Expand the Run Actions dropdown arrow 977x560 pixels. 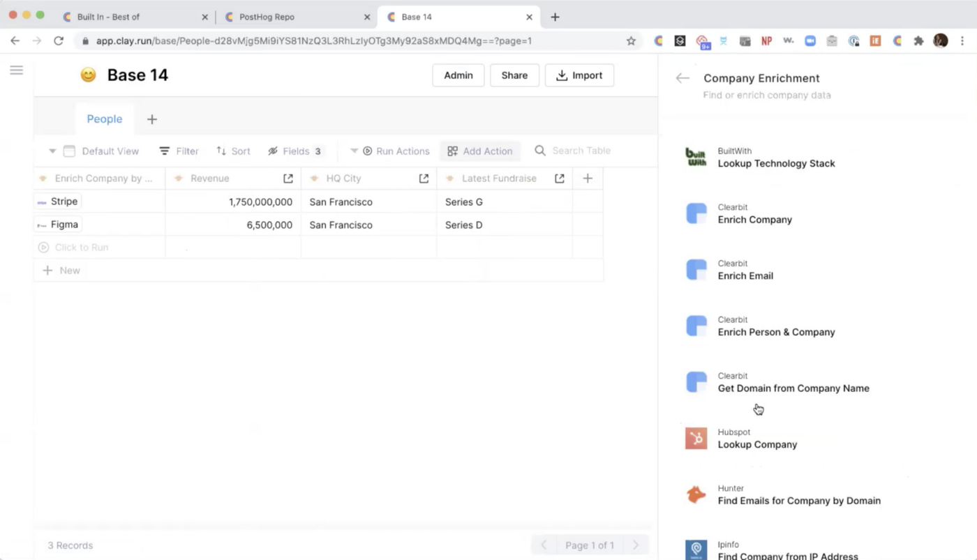pos(354,151)
